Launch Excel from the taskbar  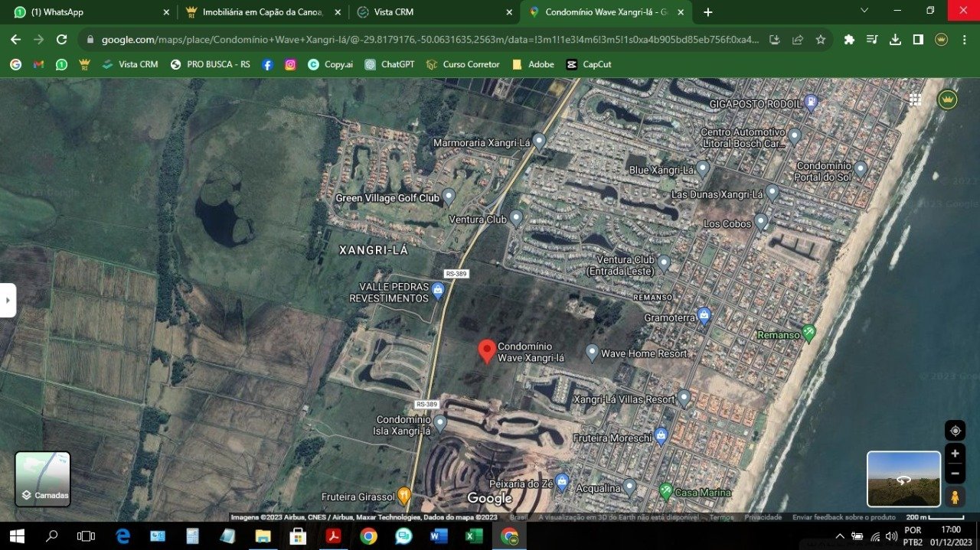474,536
